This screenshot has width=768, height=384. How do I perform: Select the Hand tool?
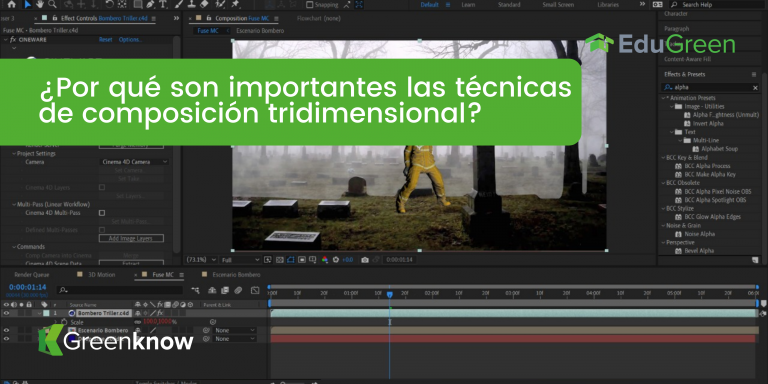point(40,4)
